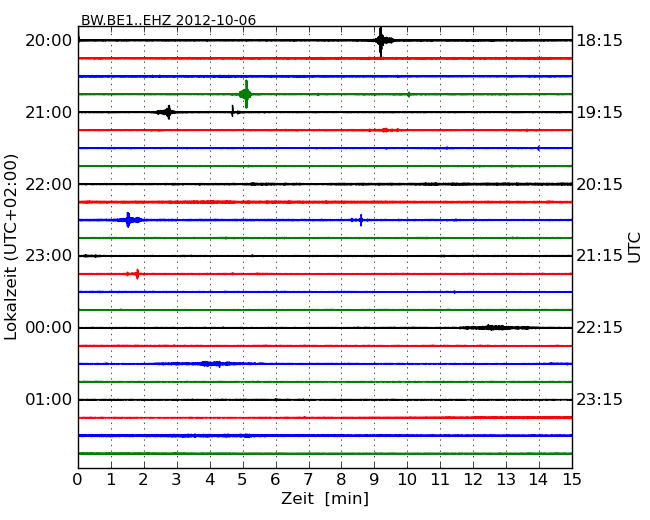Click the x-axis tick label 15
650x520 pixels.
pyautogui.click(x=572, y=479)
